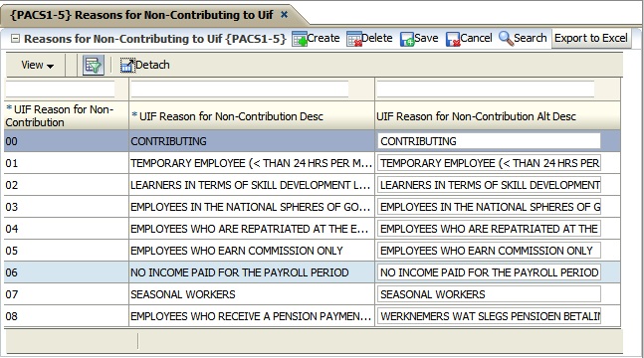Click TEMPORARY EMPLOYEE description cell
Screen dimensions: 644x358
tap(252, 163)
